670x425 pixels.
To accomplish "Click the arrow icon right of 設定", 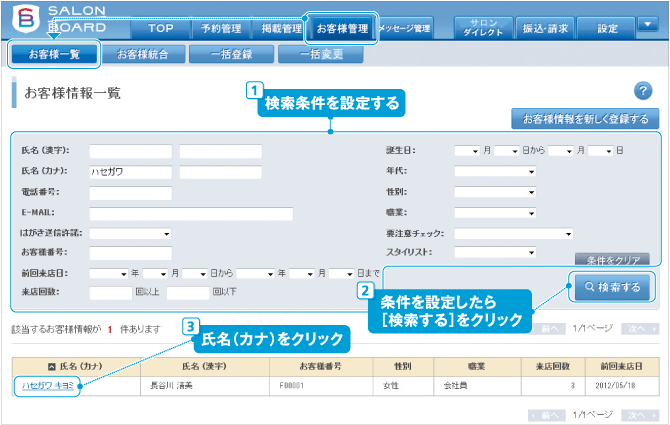I will (647, 25).
